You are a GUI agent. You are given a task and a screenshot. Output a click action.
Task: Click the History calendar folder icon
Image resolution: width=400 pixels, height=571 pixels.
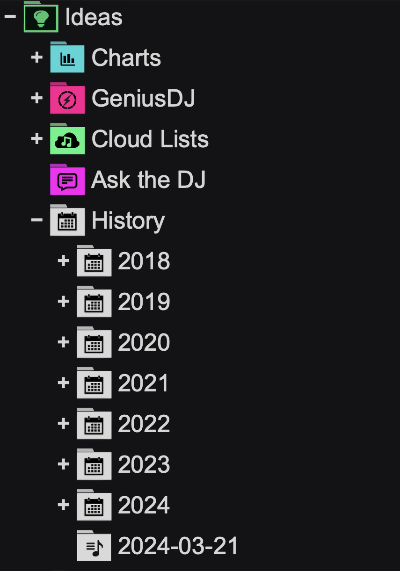67,220
